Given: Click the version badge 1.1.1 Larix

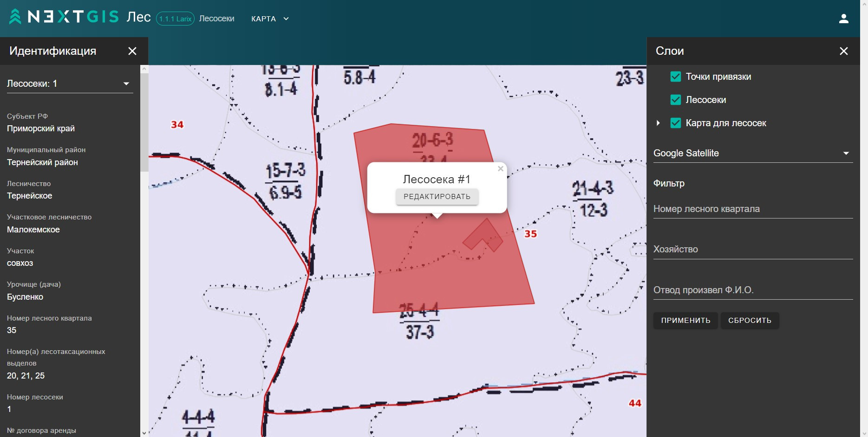Looking at the screenshot, I should (x=175, y=19).
